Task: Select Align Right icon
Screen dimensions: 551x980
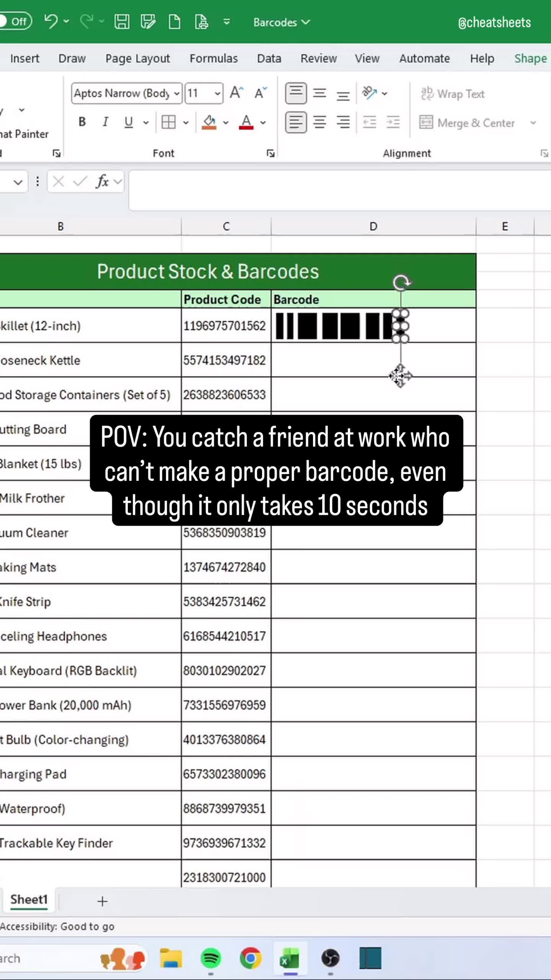Action: (343, 122)
